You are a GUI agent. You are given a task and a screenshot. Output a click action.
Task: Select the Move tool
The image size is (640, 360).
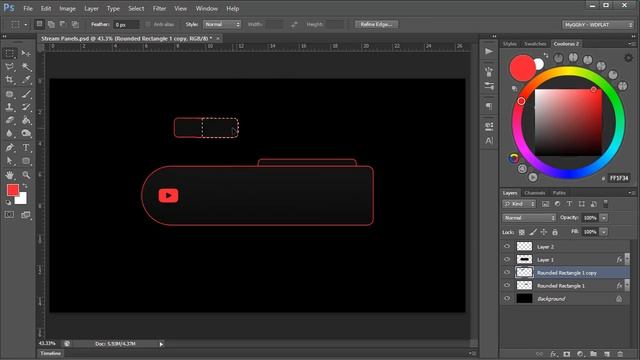pos(26,53)
